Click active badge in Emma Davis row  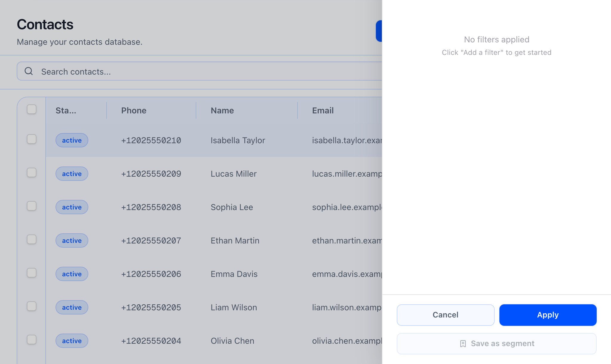tap(72, 274)
